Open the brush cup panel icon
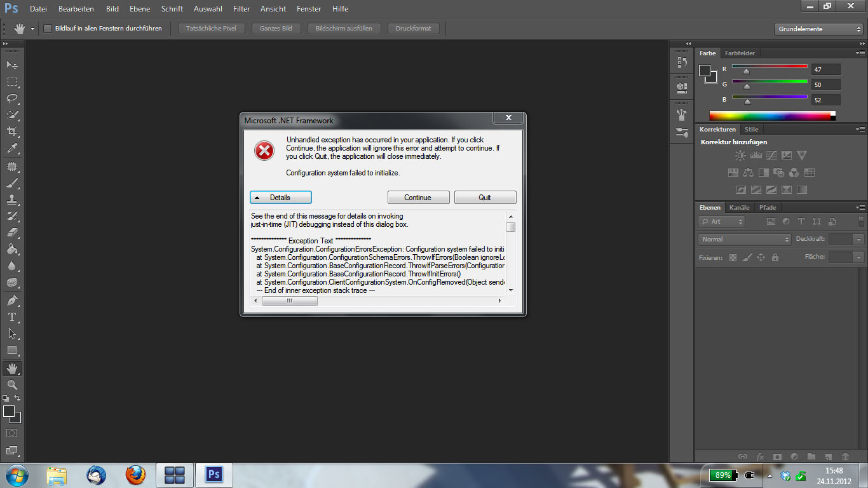The height and width of the screenshot is (488, 868). pos(682,114)
